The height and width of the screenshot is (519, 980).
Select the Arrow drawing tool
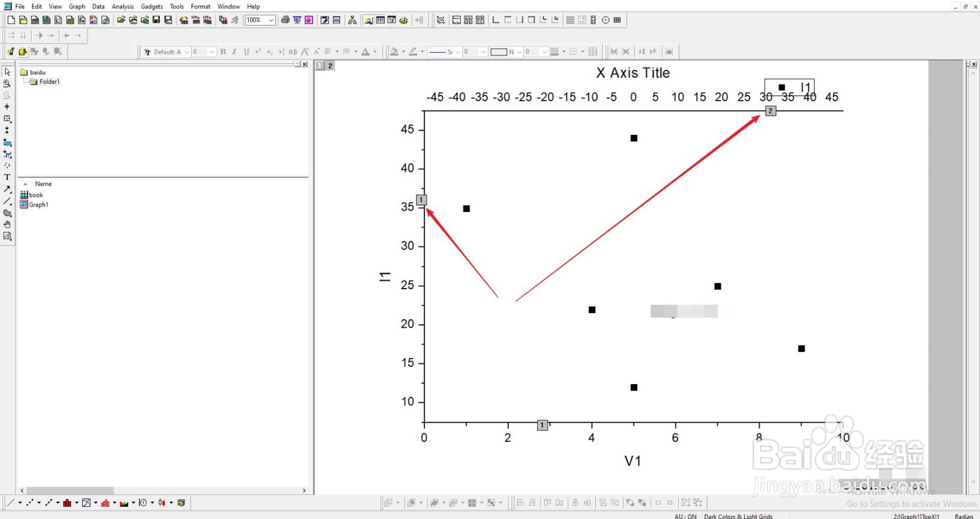pos(7,189)
